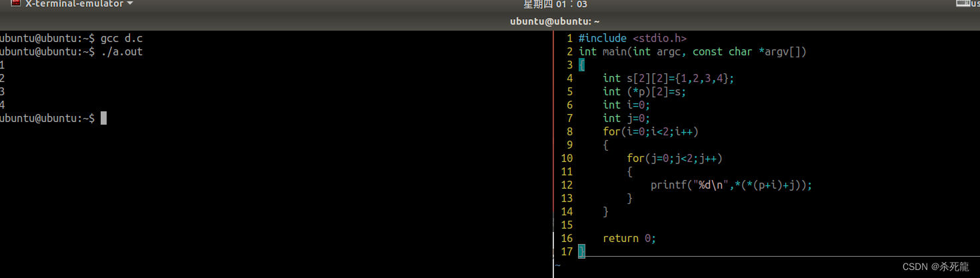Click output line '3' in the terminal

coord(3,91)
